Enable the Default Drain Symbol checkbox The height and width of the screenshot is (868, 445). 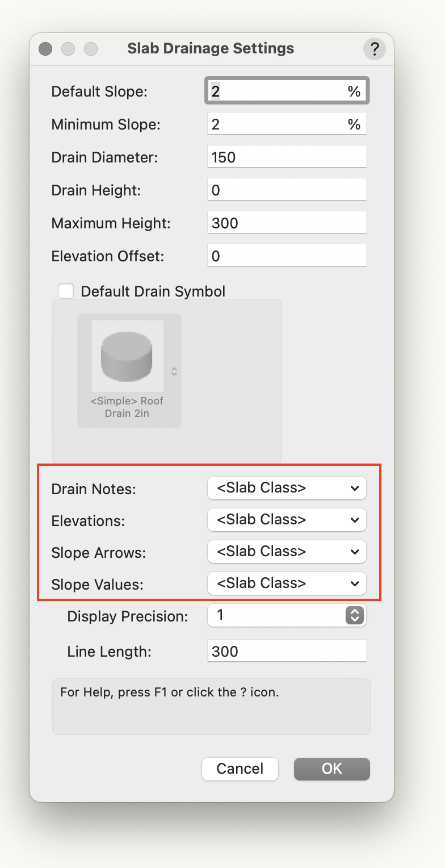point(66,291)
